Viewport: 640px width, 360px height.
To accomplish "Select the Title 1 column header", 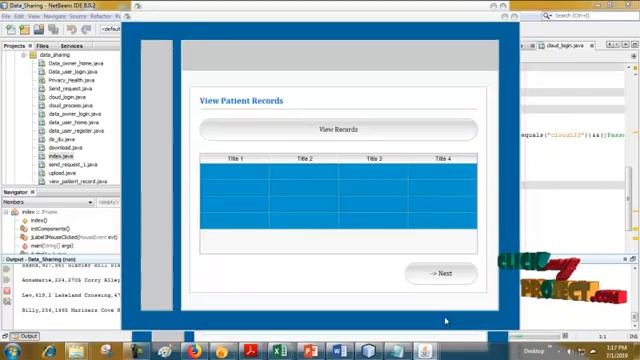I will pyautogui.click(x=235, y=159).
